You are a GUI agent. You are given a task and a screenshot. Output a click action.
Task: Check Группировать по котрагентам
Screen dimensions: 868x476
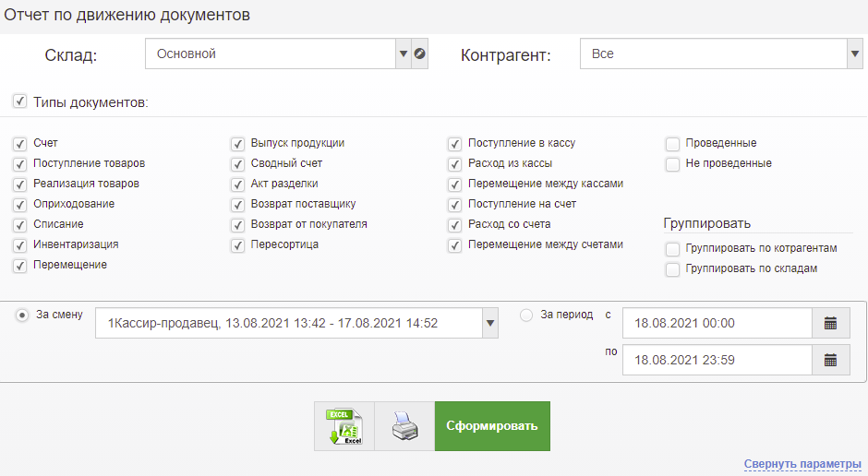(672, 249)
